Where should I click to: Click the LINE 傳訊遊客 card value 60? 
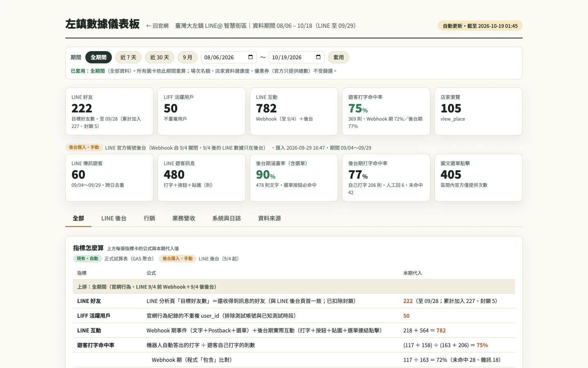pos(78,175)
